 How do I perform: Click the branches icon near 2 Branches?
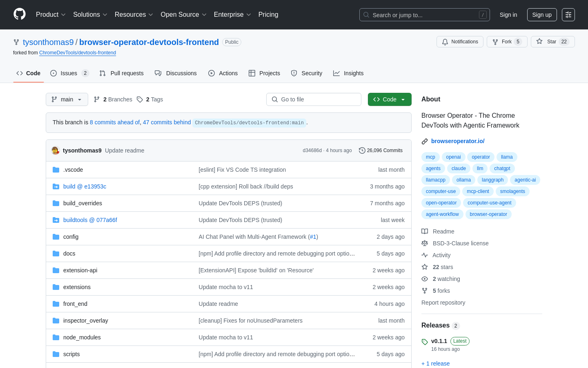click(97, 99)
